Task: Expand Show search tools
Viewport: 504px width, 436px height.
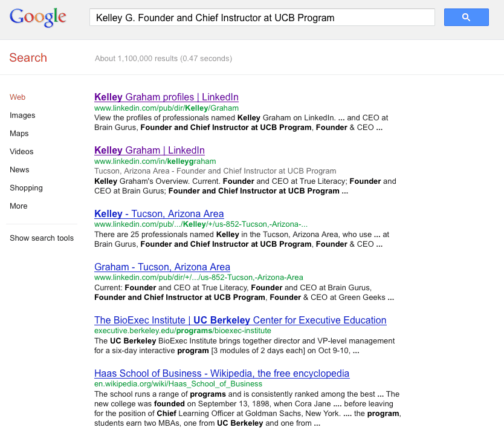Action: click(x=42, y=238)
